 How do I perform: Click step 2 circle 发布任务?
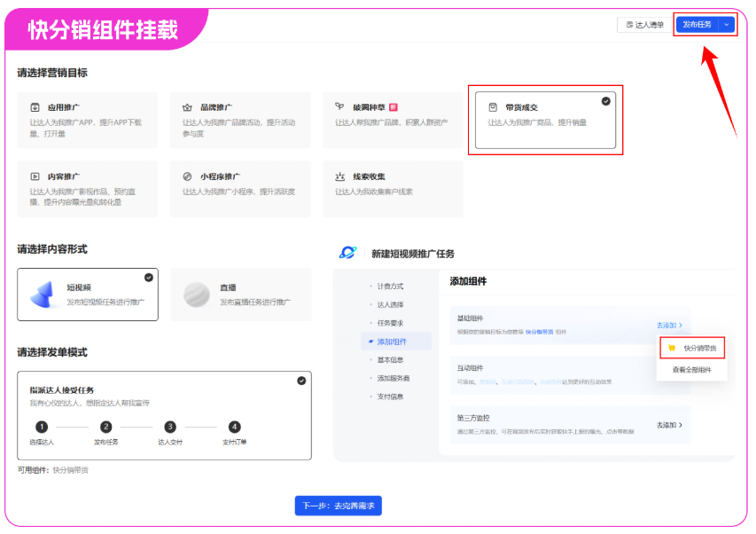coord(106,427)
